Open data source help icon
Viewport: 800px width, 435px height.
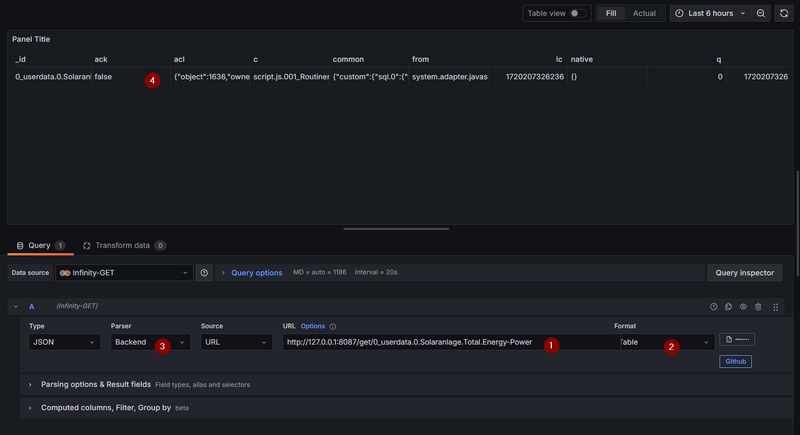click(x=204, y=272)
